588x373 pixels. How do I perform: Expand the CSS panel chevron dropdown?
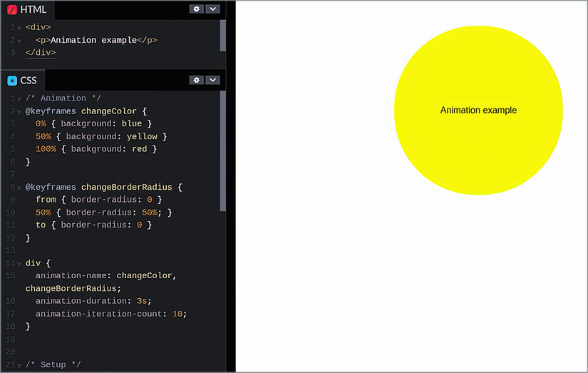(x=212, y=80)
